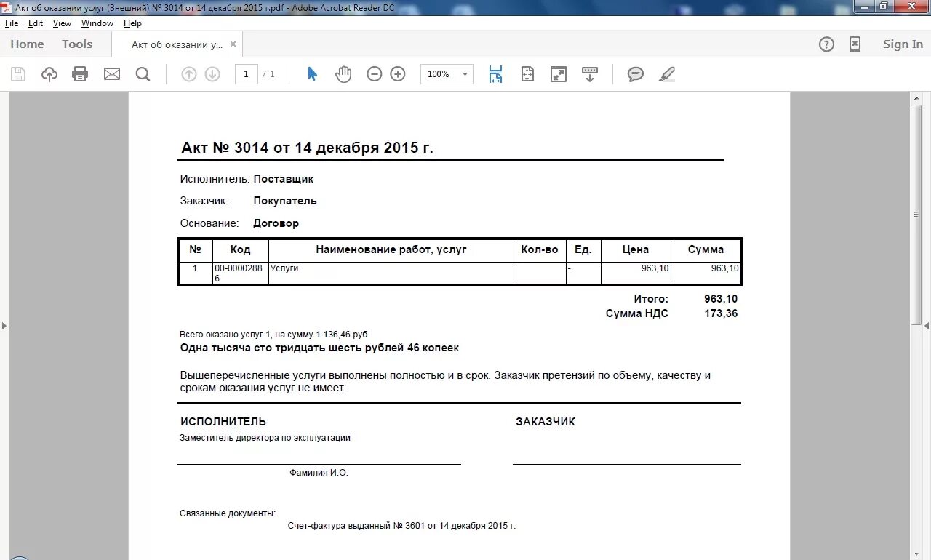Click the 'Связанные документы:' label
The image size is (931, 560).
pos(228,513)
